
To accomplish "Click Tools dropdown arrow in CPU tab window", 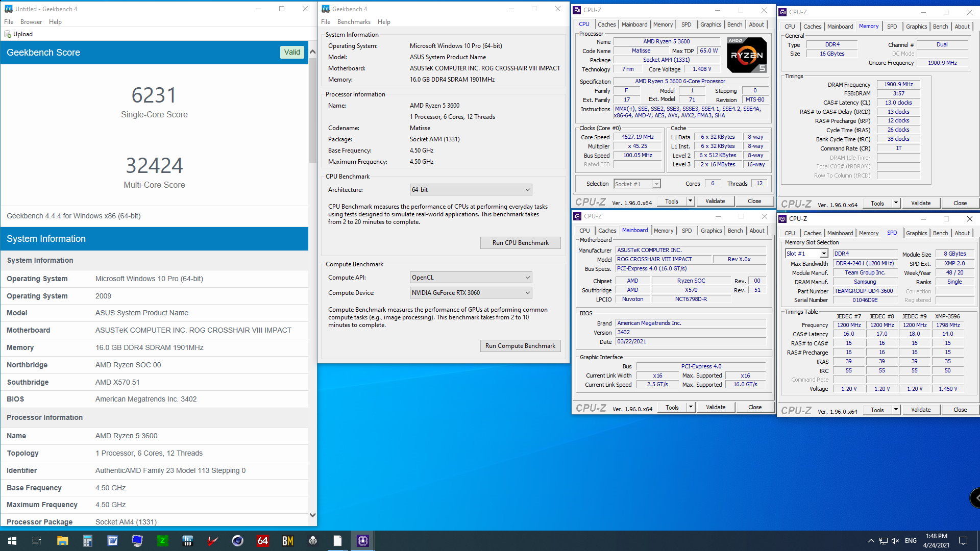I will pyautogui.click(x=690, y=201).
